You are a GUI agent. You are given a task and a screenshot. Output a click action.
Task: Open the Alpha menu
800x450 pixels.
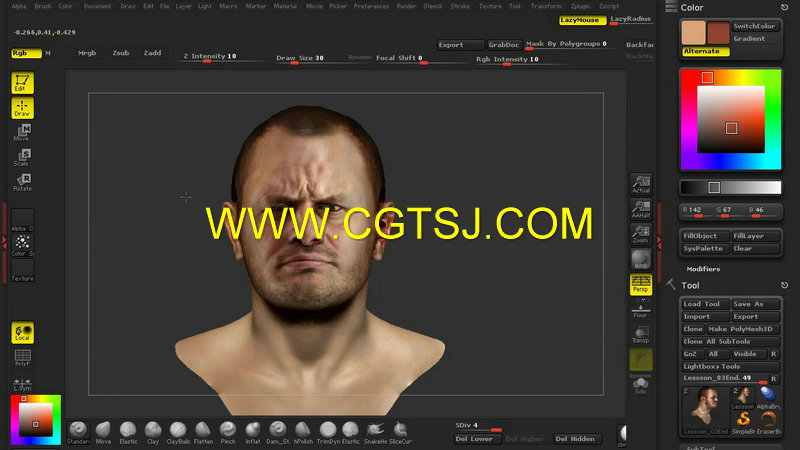coord(19,6)
